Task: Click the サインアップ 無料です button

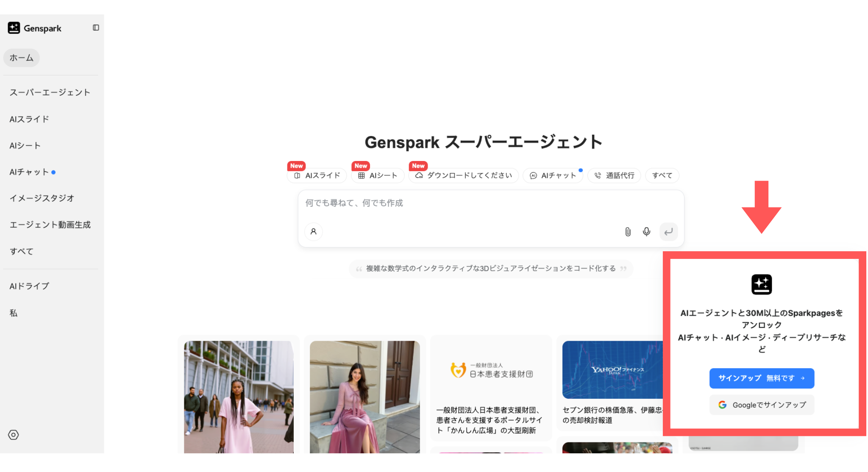Action: click(762, 378)
